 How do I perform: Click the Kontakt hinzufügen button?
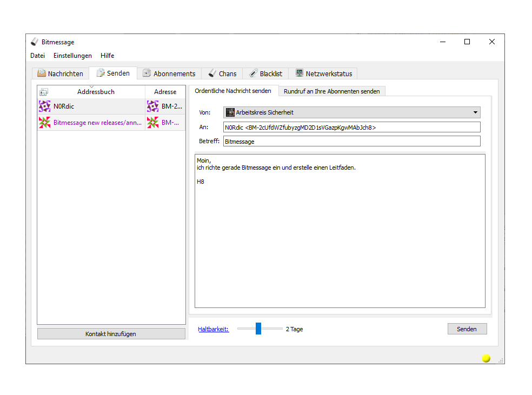(111, 333)
